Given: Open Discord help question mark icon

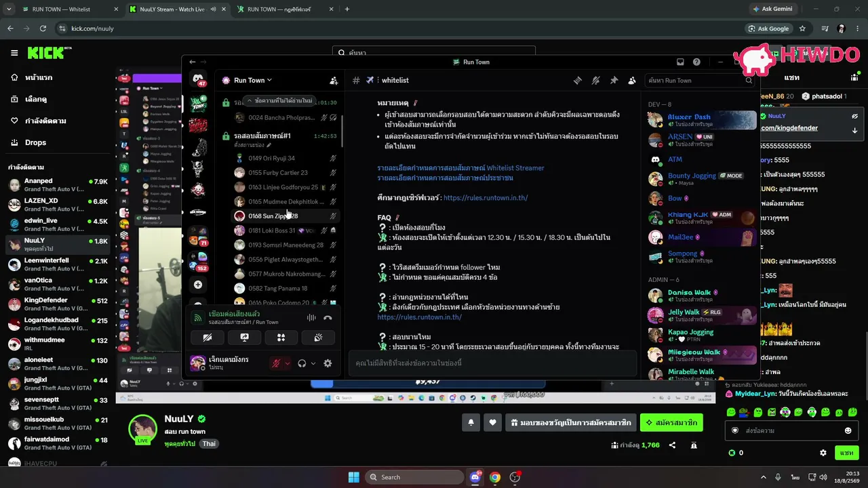Looking at the screenshot, I should coord(696,62).
